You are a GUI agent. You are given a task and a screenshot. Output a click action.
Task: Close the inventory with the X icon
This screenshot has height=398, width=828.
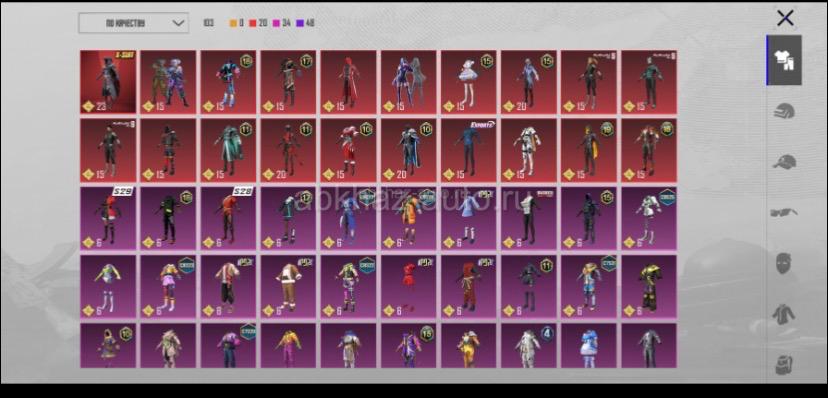(785, 18)
